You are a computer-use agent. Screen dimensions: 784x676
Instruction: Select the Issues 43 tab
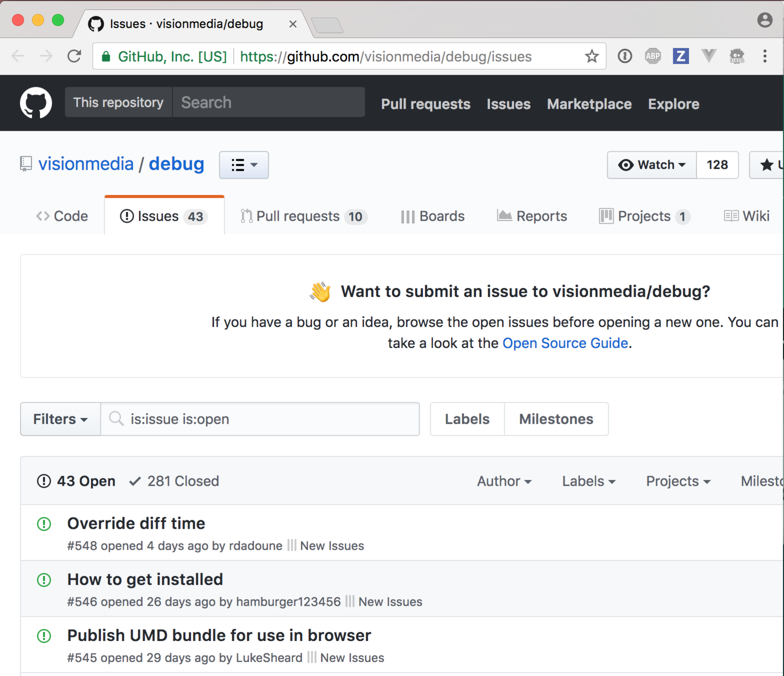pos(164,216)
